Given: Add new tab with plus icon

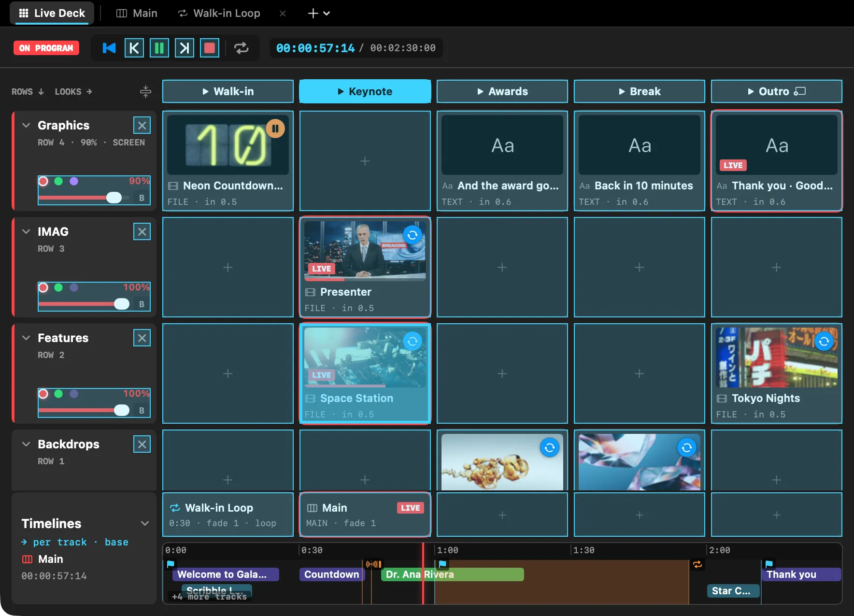Looking at the screenshot, I should tap(313, 14).
